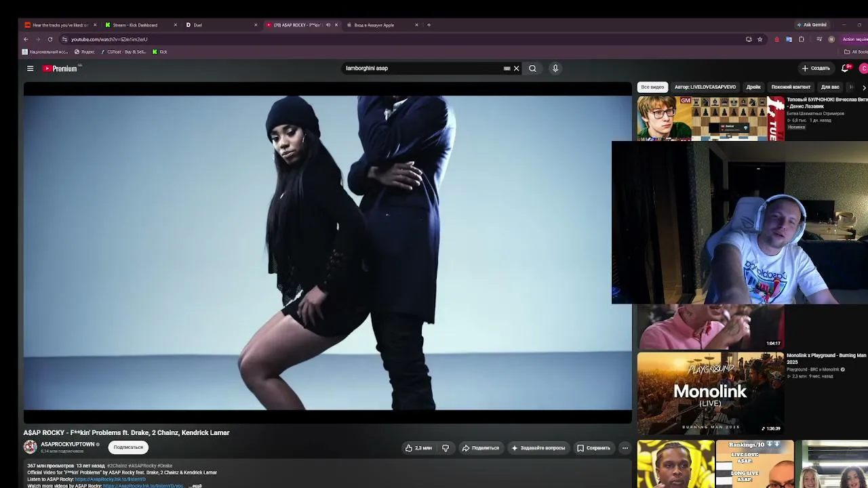Open the 'Создать' create menu
The height and width of the screenshot is (488, 868).
(816, 68)
